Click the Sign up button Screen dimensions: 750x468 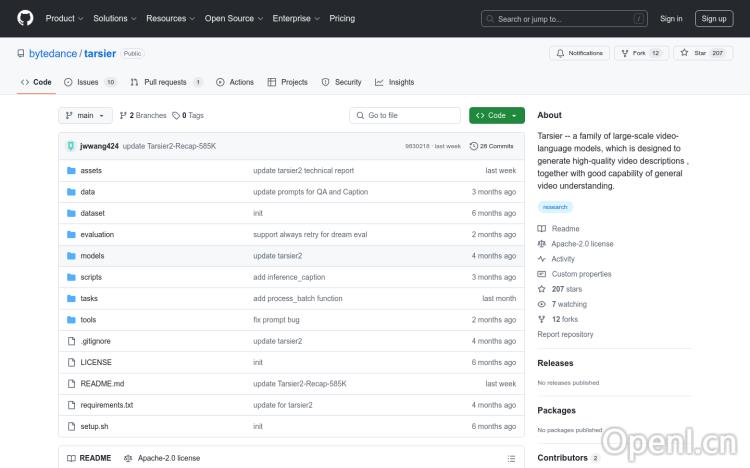click(x=714, y=18)
